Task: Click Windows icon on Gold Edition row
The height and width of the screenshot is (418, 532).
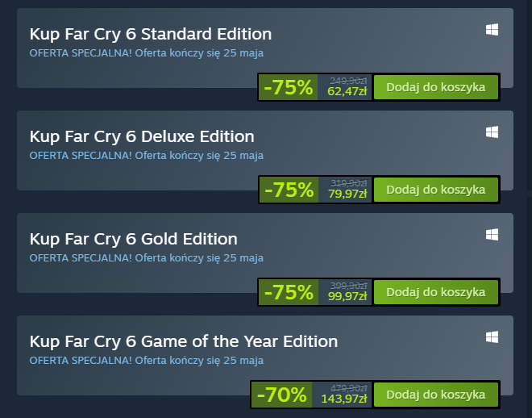Action: [x=492, y=235]
